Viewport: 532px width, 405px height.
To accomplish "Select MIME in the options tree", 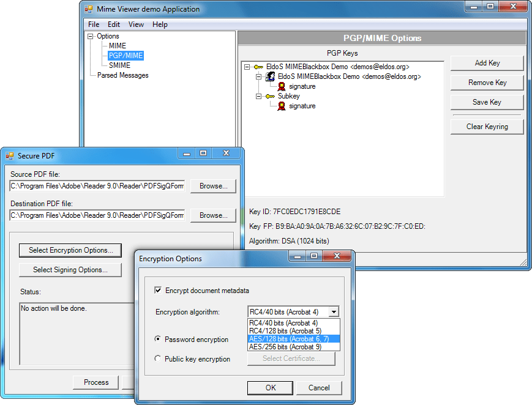I will [118, 46].
